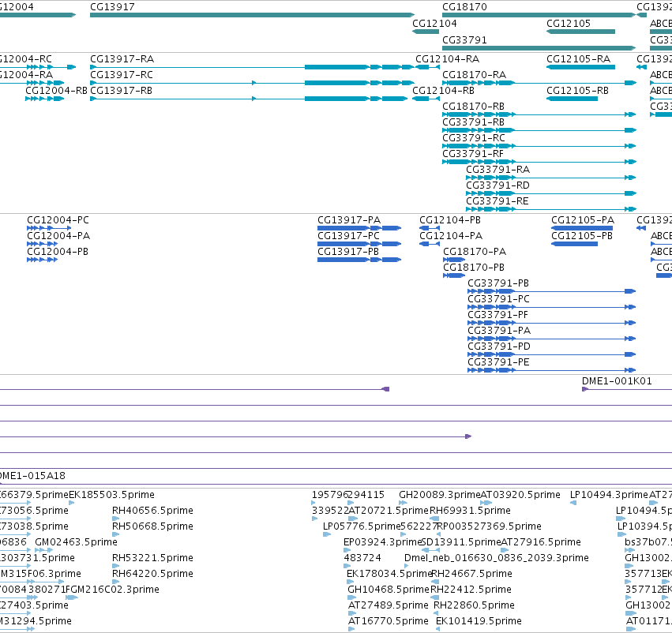Click protein label CG18170-PA
Screen dimensions: 672x633
(x=475, y=252)
